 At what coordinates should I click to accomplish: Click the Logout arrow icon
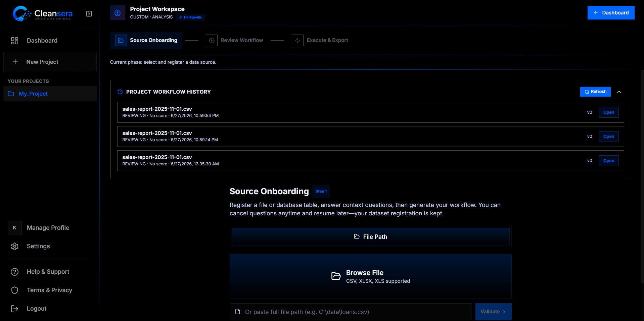click(14, 309)
